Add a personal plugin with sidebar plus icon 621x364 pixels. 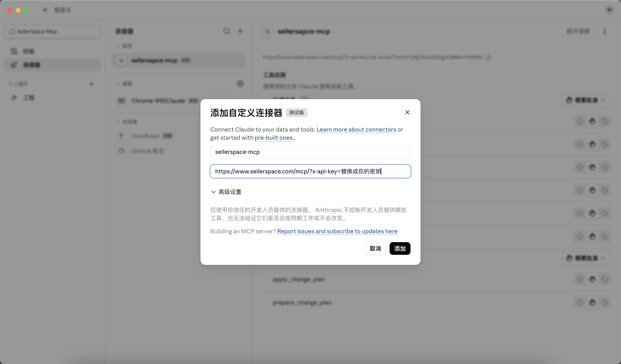(x=91, y=84)
